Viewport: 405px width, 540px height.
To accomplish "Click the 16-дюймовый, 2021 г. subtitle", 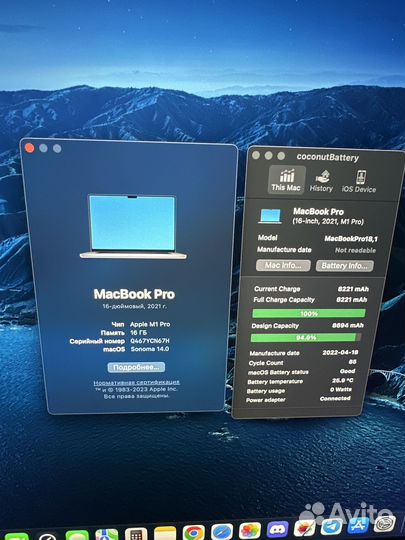I will click(x=135, y=306).
